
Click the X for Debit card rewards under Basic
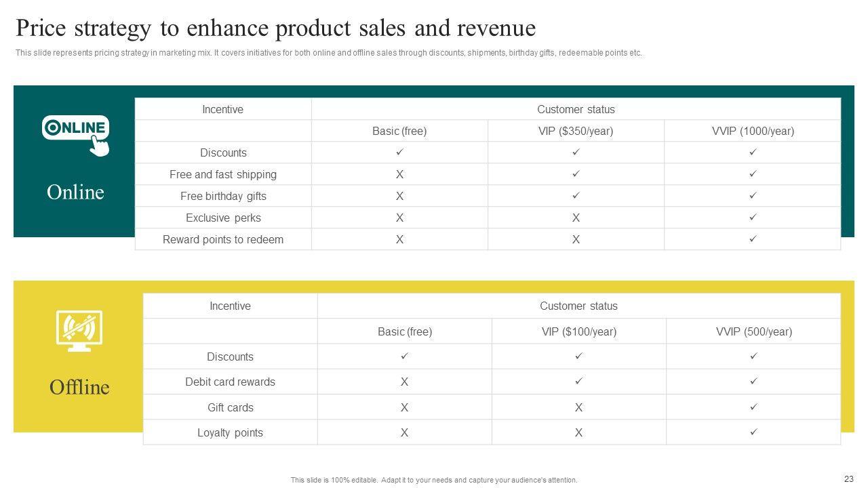(x=404, y=382)
